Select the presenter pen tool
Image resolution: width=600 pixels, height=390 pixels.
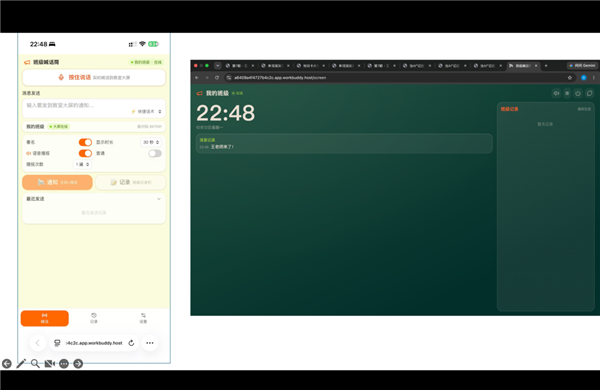(21, 364)
